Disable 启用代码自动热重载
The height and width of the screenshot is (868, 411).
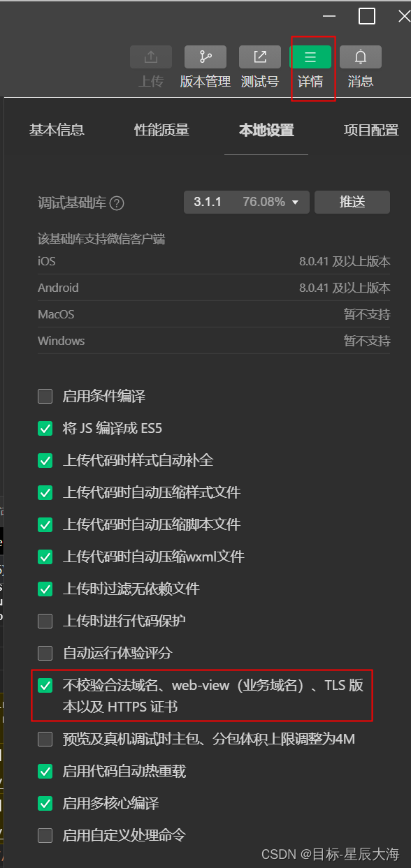click(45, 771)
